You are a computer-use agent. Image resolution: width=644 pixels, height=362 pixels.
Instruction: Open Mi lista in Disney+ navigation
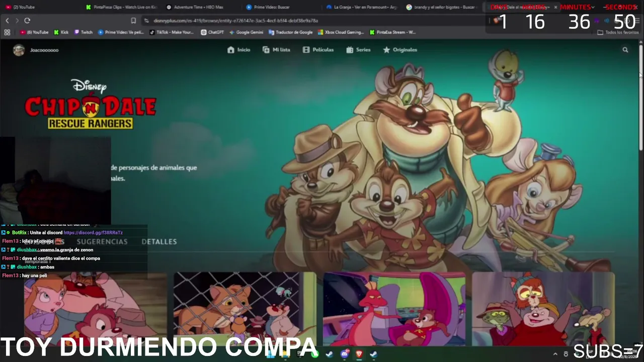(x=276, y=50)
